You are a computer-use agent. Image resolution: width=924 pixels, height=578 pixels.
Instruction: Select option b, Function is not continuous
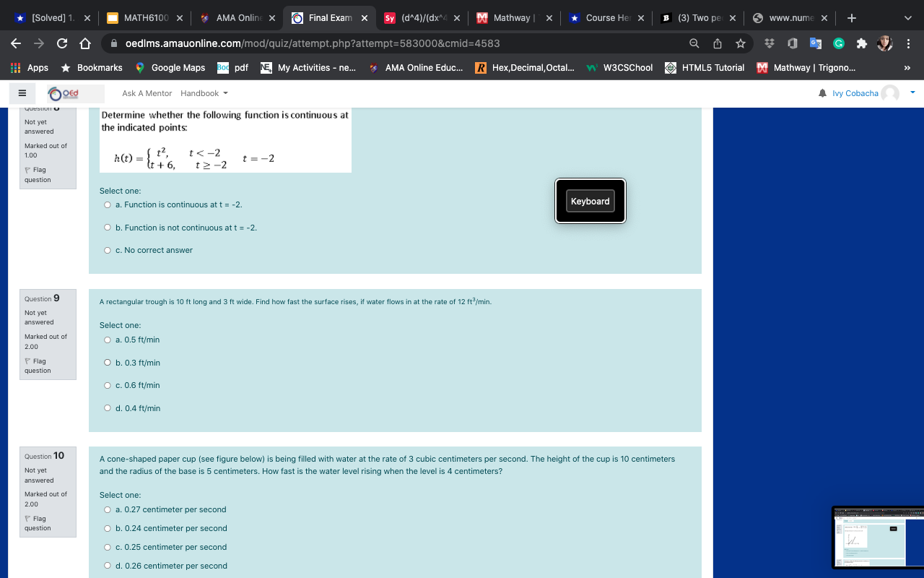pos(107,227)
